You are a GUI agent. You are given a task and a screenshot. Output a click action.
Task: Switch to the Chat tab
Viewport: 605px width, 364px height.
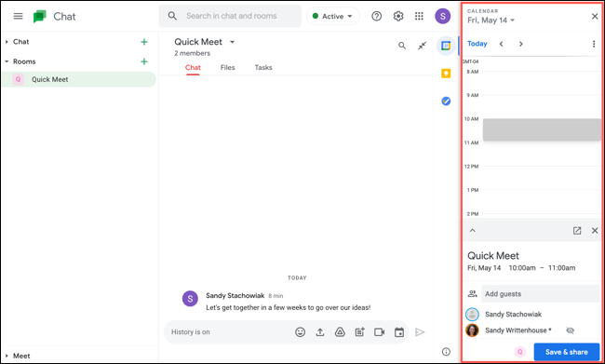tap(193, 68)
